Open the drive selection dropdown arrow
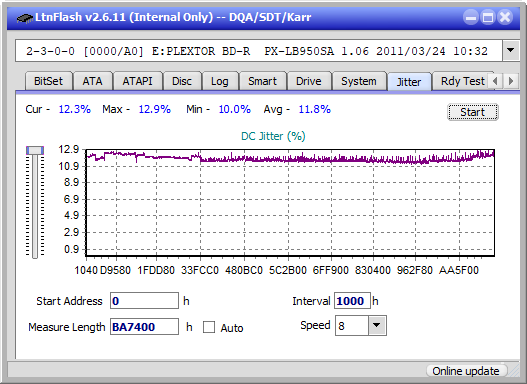 pyautogui.click(x=511, y=51)
